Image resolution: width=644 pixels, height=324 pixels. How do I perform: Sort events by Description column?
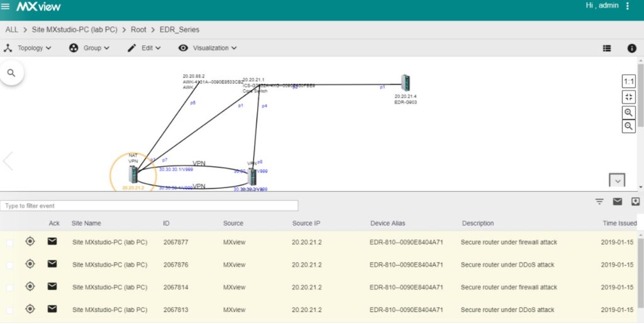[478, 223]
